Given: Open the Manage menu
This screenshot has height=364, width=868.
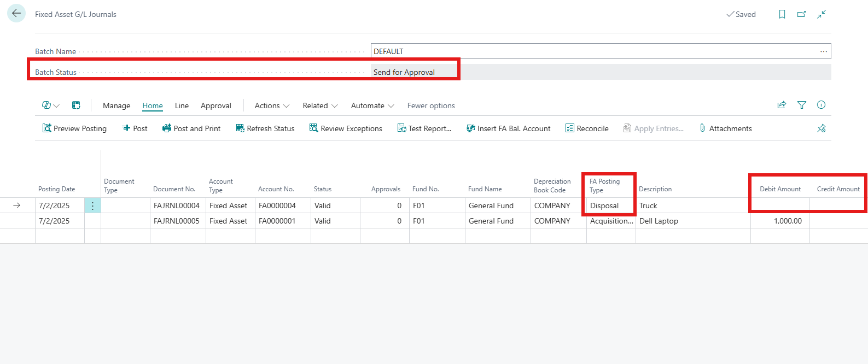Looking at the screenshot, I should (116, 105).
